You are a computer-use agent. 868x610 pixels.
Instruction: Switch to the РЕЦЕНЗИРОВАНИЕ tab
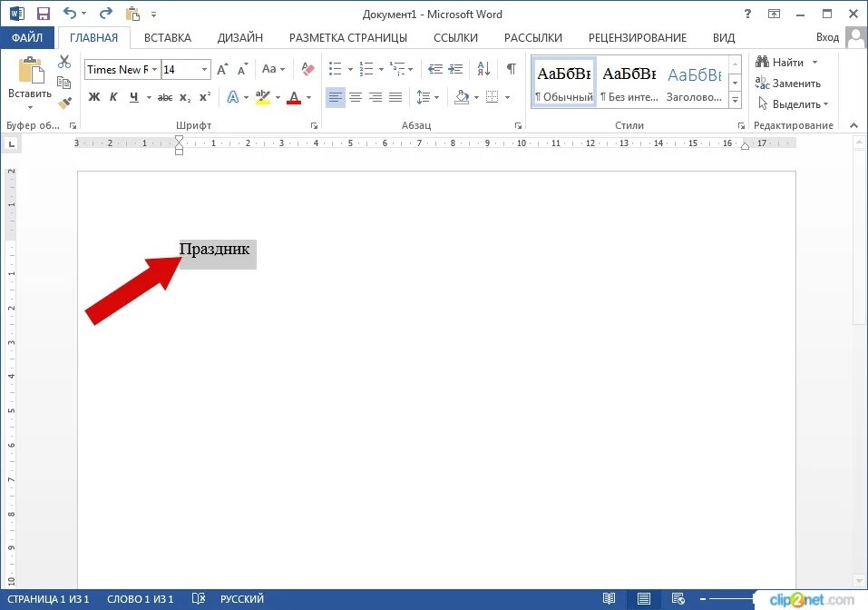[637, 38]
